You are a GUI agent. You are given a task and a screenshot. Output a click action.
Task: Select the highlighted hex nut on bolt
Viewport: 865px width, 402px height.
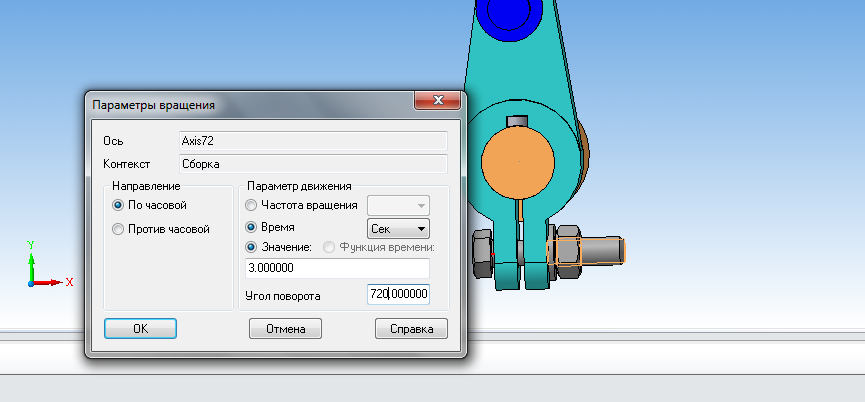tap(564, 250)
